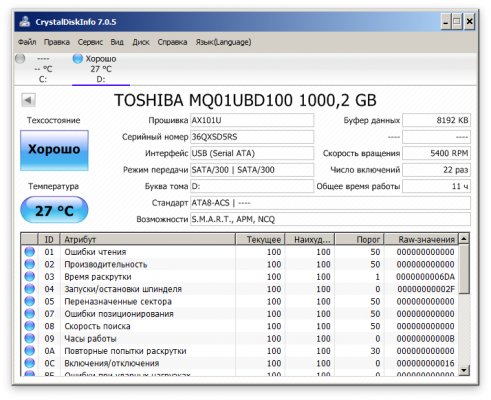This screenshot has width=491, height=400.
Task: Click the Порог column header
Action: (x=359, y=239)
